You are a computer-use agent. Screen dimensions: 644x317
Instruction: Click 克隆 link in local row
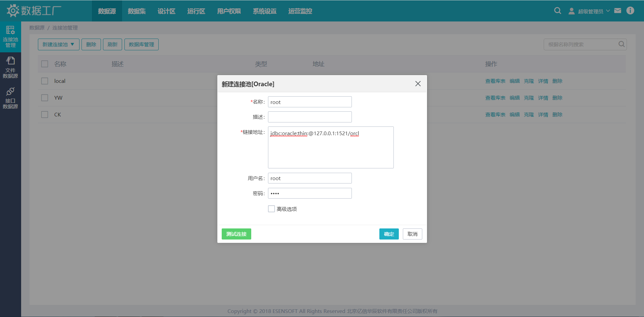coord(529,81)
